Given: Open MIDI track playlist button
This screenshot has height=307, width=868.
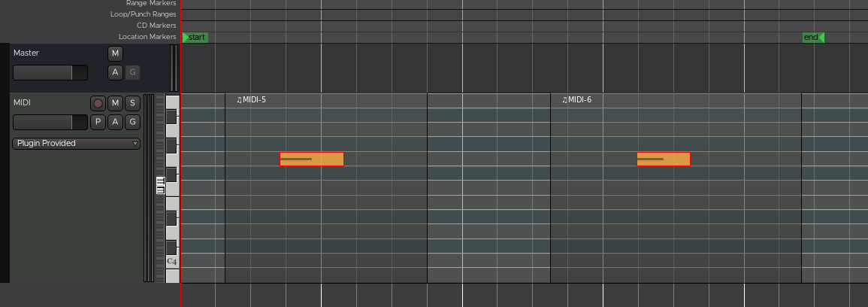Looking at the screenshot, I should click(x=98, y=122).
